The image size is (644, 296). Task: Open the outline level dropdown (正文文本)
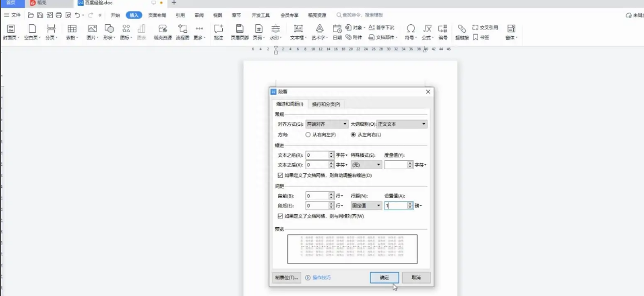click(x=402, y=124)
